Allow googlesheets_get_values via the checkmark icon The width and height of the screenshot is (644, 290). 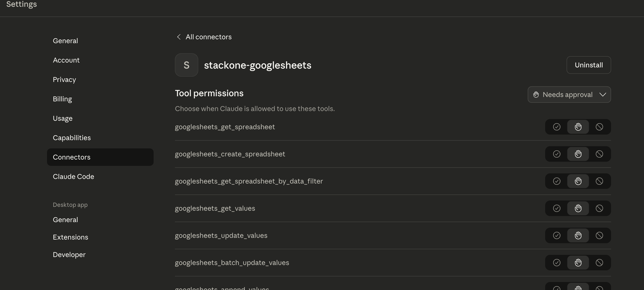pyautogui.click(x=557, y=208)
